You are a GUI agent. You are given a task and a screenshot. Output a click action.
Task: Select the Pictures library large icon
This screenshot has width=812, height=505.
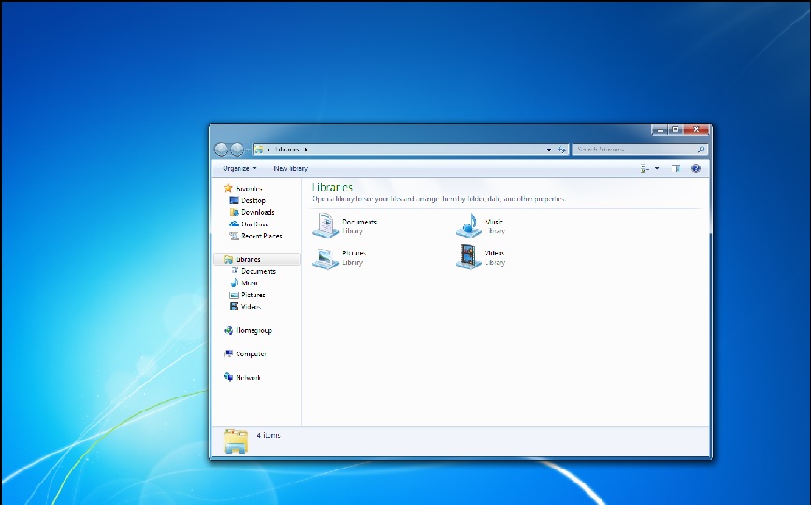326,257
